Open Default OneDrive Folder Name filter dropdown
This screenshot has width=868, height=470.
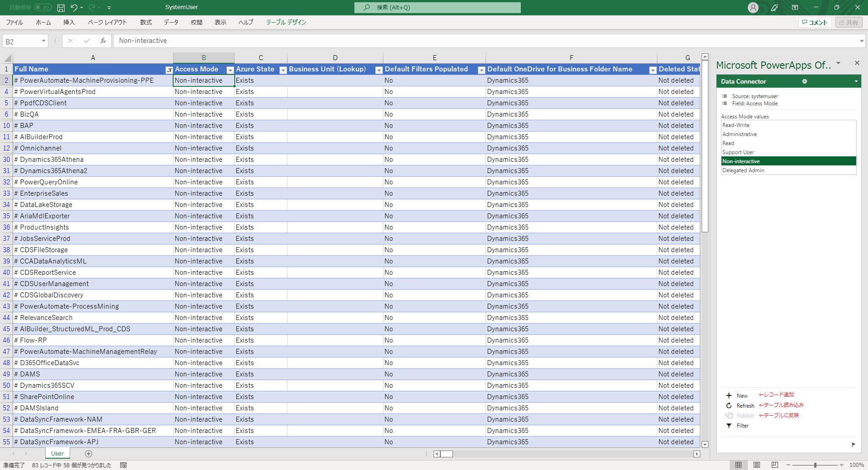(653, 70)
